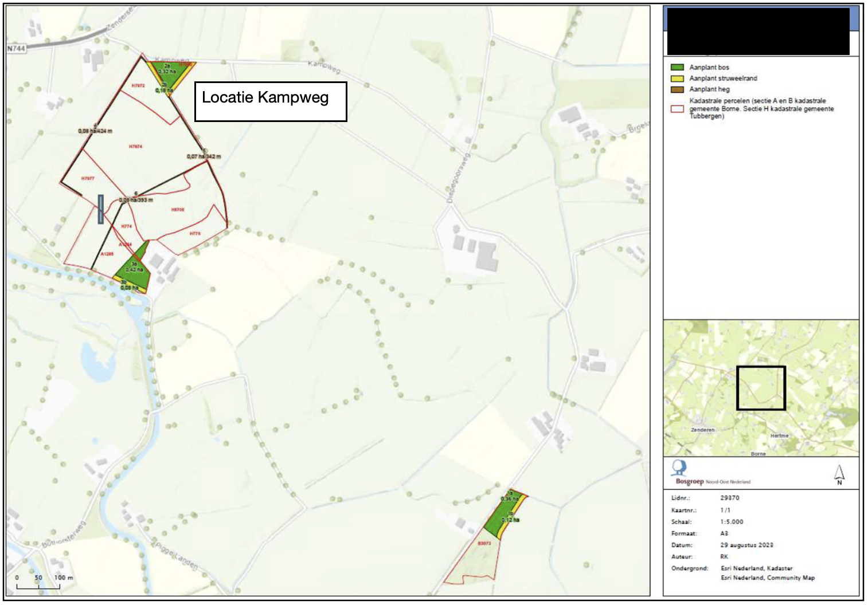
Task: Click the red outline Kadastrale percelen symbol
Action: point(677,109)
